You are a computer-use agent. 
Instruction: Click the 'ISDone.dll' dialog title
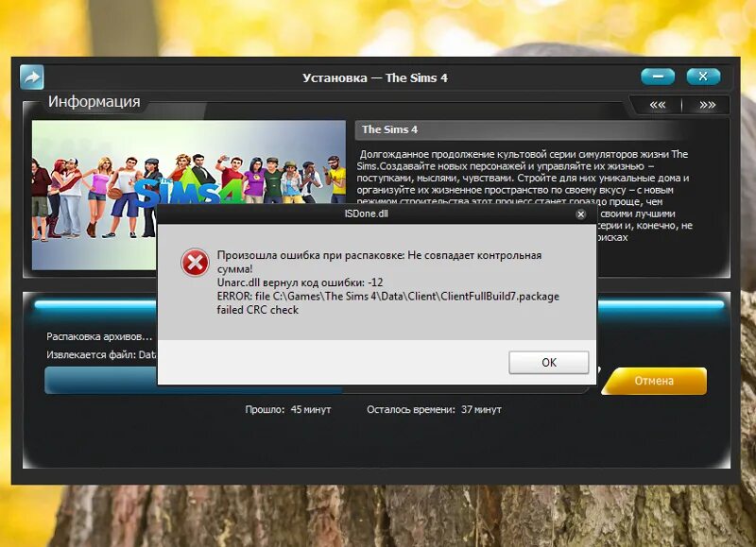click(367, 214)
